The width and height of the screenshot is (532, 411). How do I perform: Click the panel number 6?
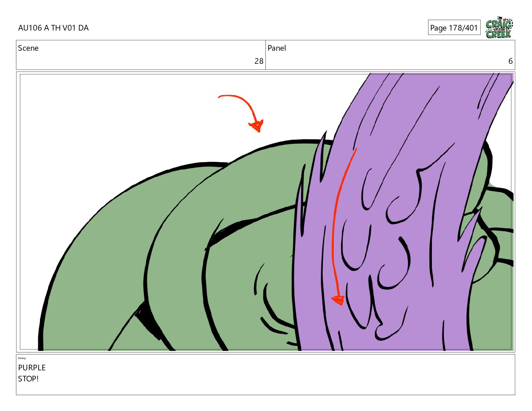point(510,61)
